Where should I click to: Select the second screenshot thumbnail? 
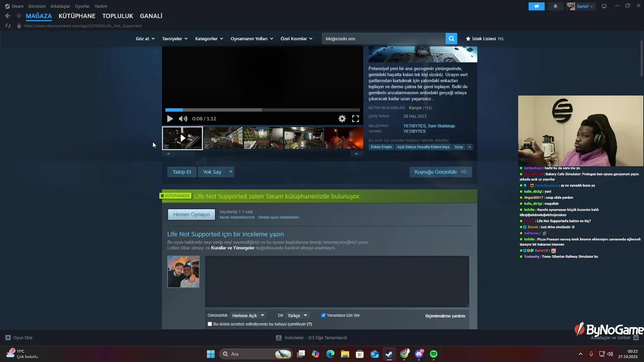pos(223,138)
